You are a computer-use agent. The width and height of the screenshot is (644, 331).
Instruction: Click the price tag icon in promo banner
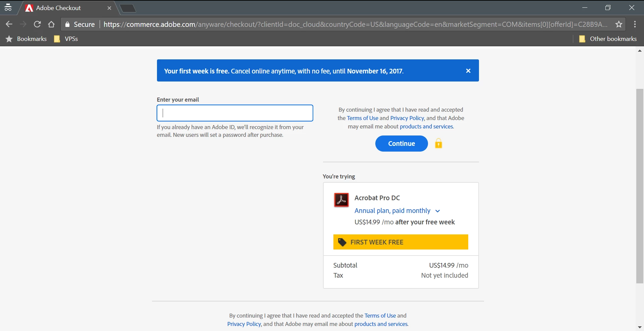point(342,242)
